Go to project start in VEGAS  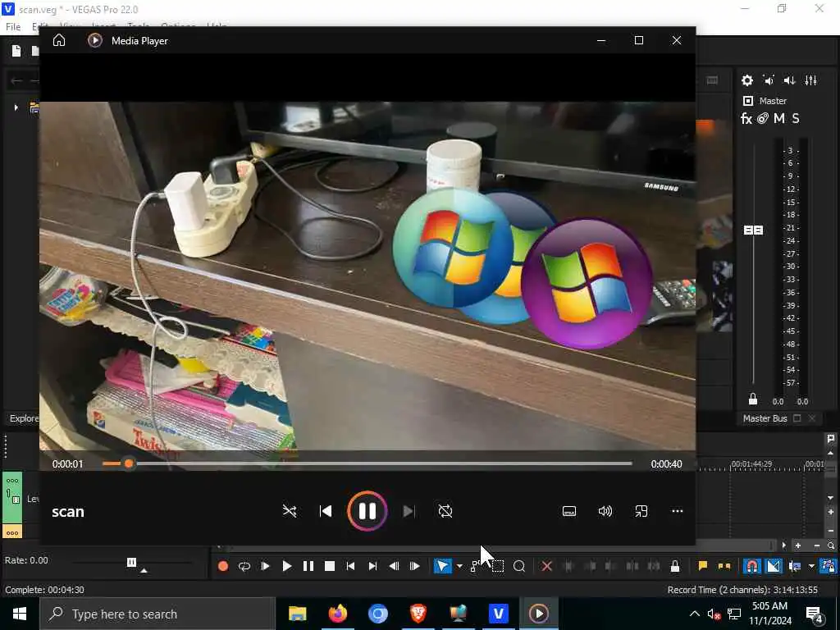(x=351, y=566)
